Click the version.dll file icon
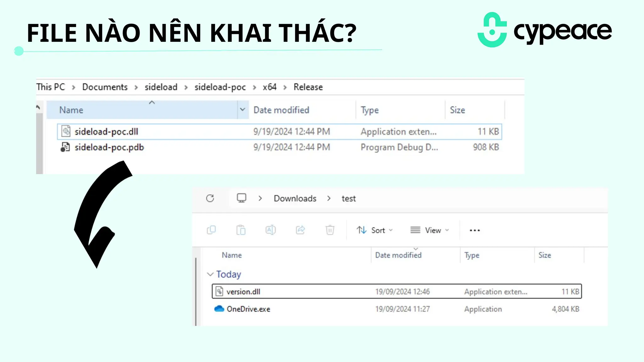The height and width of the screenshot is (362, 644). pyautogui.click(x=219, y=291)
